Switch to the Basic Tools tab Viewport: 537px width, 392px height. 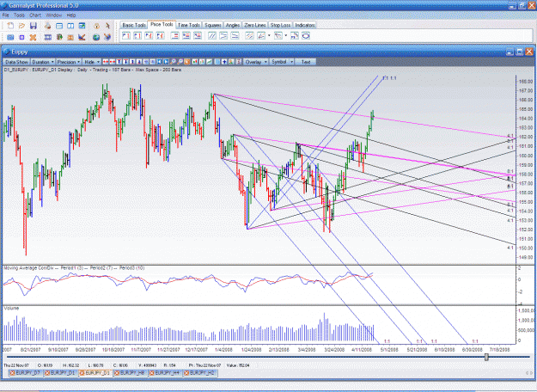pyautogui.click(x=134, y=25)
